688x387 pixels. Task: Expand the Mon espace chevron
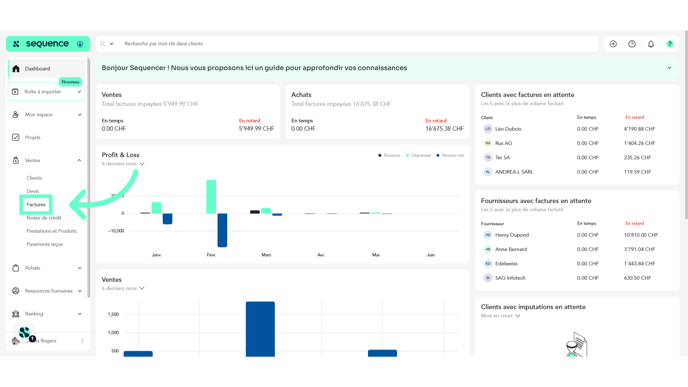[x=79, y=115]
